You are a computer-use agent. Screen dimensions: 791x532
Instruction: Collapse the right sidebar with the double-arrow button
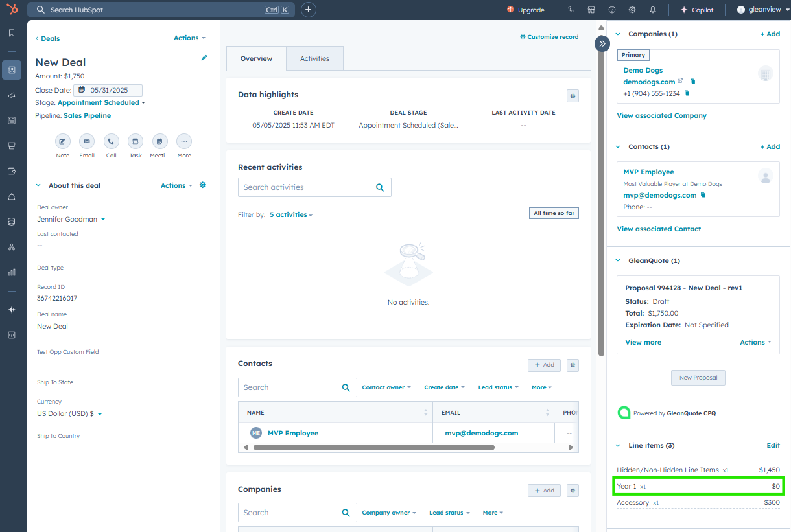tap(602, 43)
